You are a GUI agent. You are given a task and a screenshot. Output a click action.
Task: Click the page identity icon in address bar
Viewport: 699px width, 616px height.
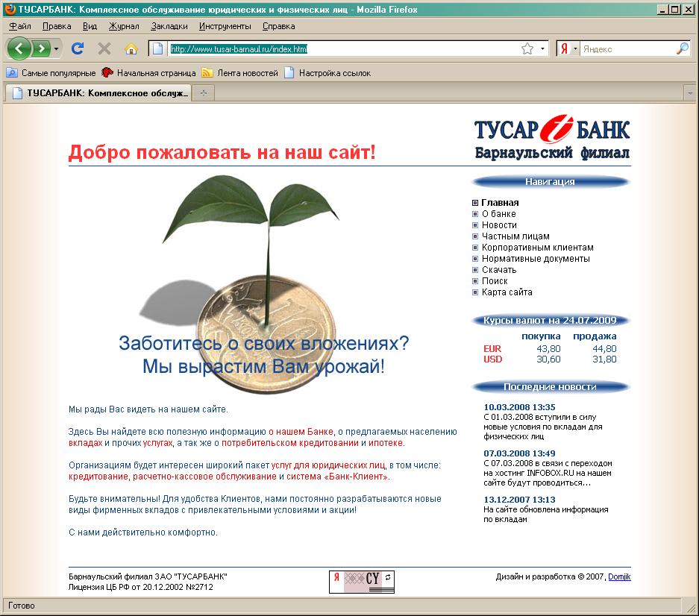tap(157, 48)
